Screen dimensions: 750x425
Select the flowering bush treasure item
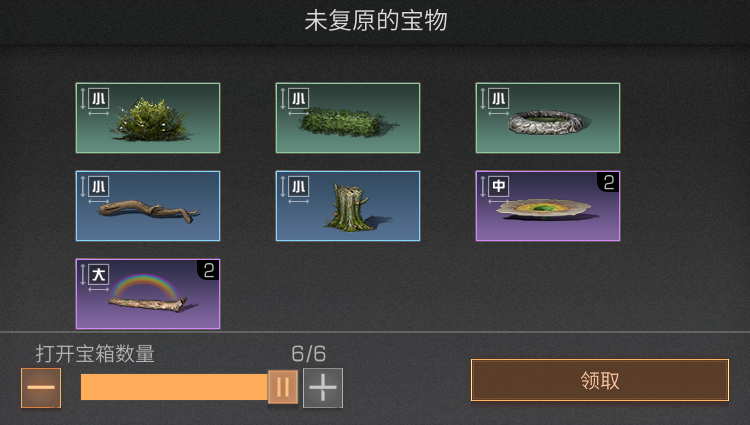pyautogui.click(x=148, y=118)
